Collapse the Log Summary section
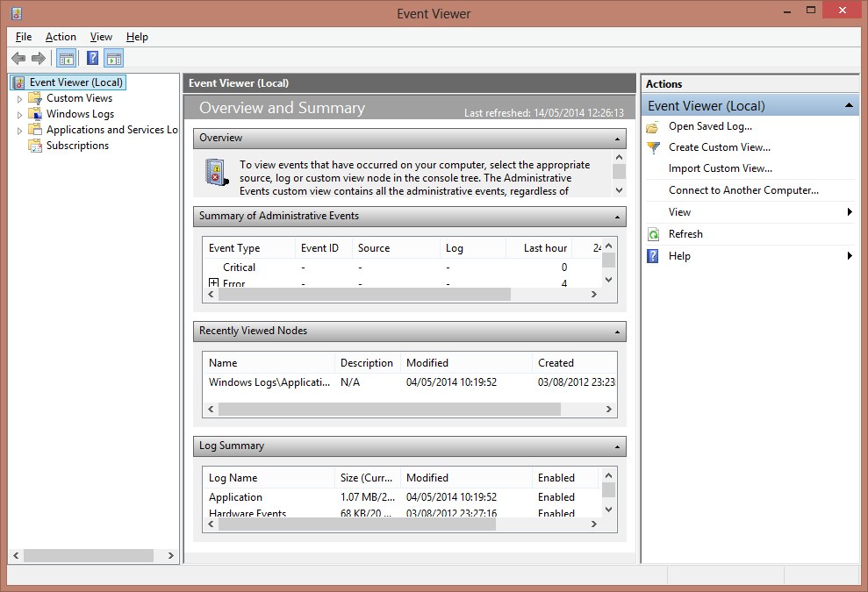This screenshot has width=868, height=592. [x=618, y=446]
